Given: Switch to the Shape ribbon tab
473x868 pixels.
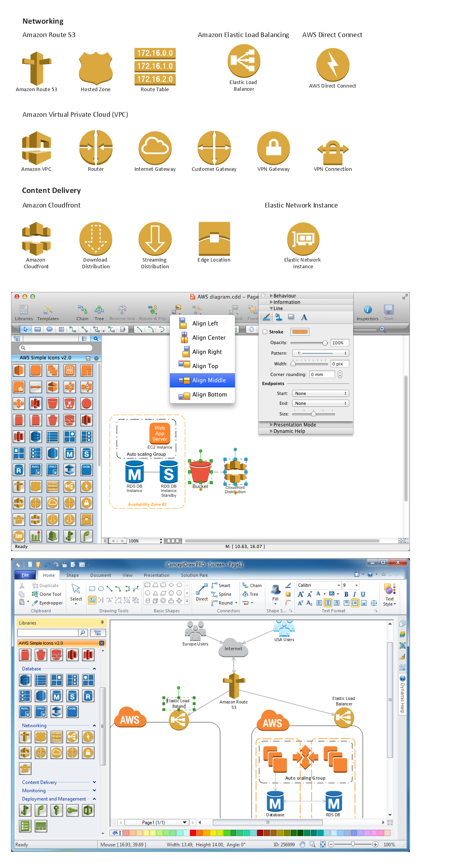Looking at the screenshot, I should tap(73, 575).
